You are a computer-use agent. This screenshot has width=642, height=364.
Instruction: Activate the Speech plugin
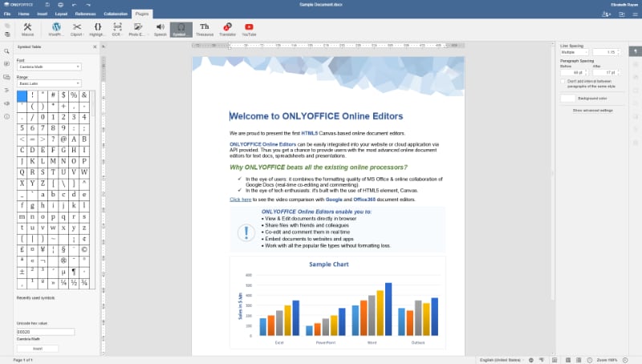(160, 30)
